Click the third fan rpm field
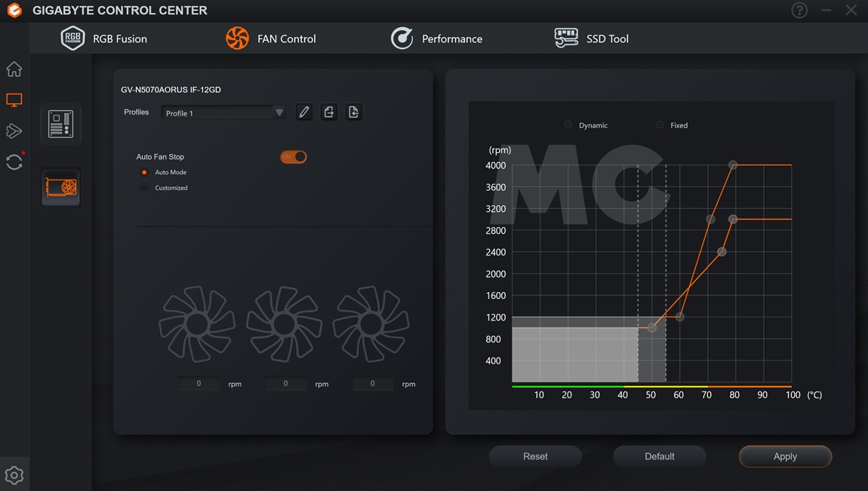Screen dimensions: 868x491 [x=373, y=383]
